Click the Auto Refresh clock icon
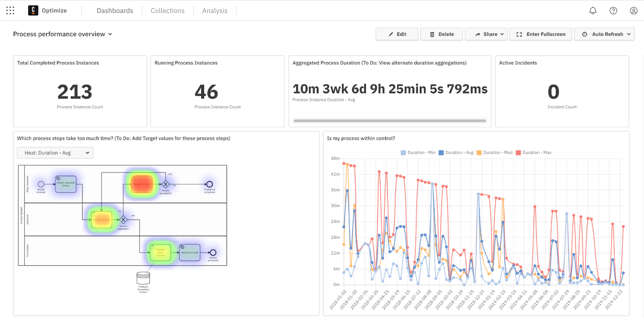This screenshot has width=644, height=319. point(585,34)
